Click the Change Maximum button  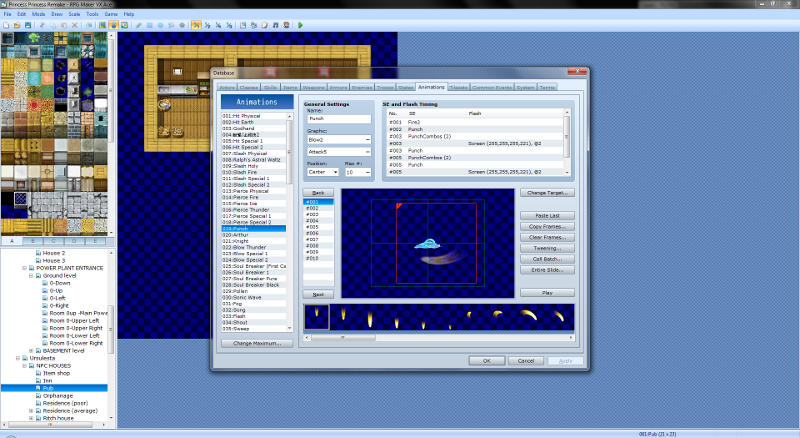pyautogui.click(x=257, y=343)
